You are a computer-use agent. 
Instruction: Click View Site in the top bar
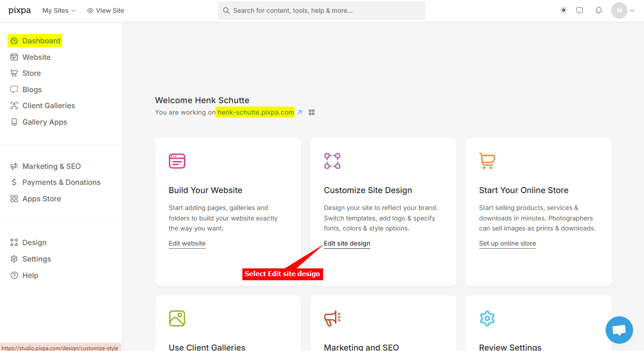click(x=105, y=10)
